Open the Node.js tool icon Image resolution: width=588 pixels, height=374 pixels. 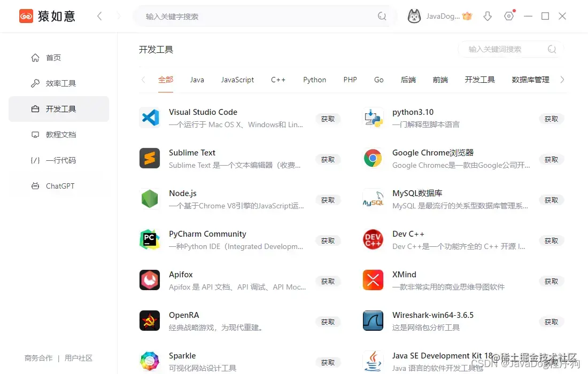150,199
